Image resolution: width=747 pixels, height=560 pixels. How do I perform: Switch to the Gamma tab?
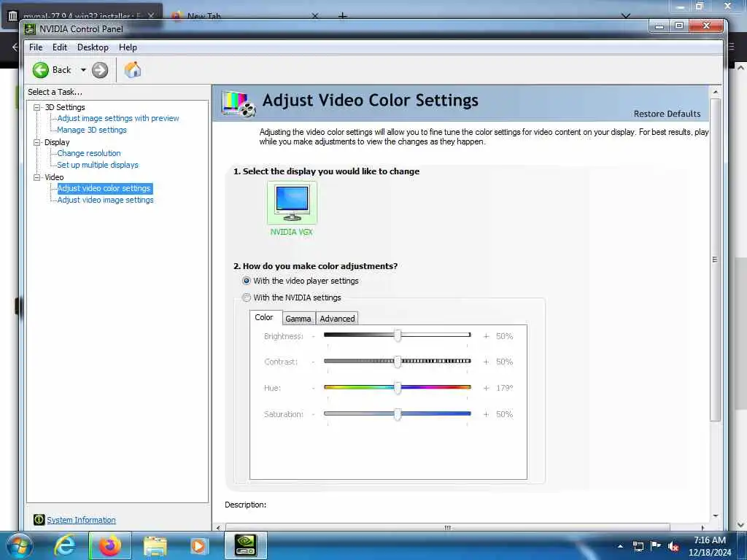[298, 319]
